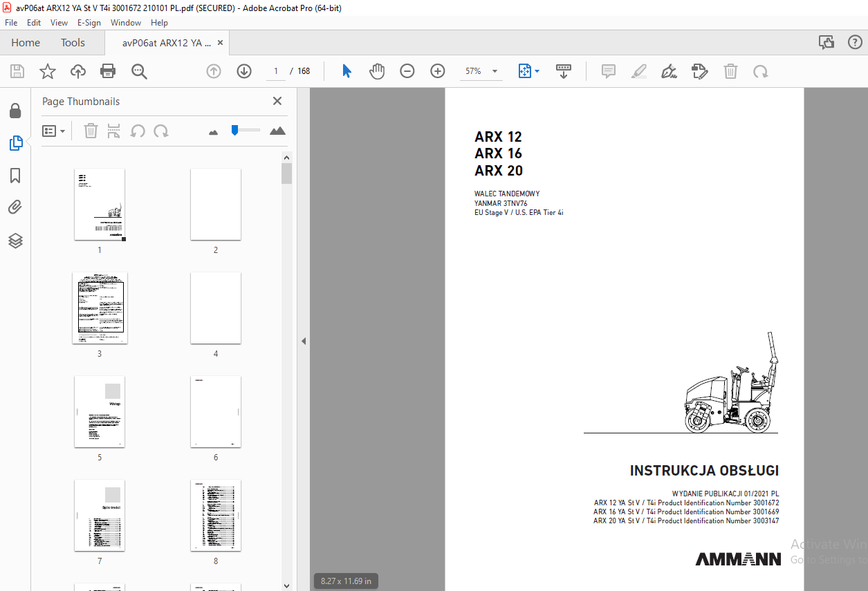868x591 pixels.
Task: Go to previous page arrow
Action: [214, 71]
